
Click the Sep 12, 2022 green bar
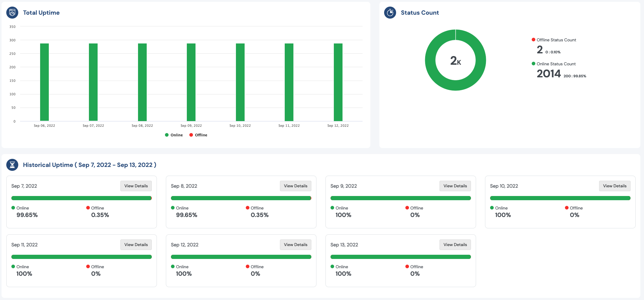[338, 82]
